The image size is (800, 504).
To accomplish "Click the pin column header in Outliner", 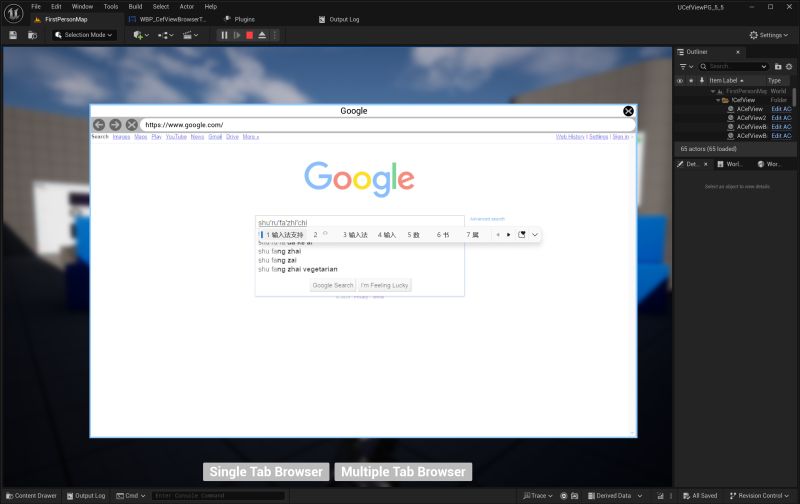I will pyautogui.click(x=702, y=81).
